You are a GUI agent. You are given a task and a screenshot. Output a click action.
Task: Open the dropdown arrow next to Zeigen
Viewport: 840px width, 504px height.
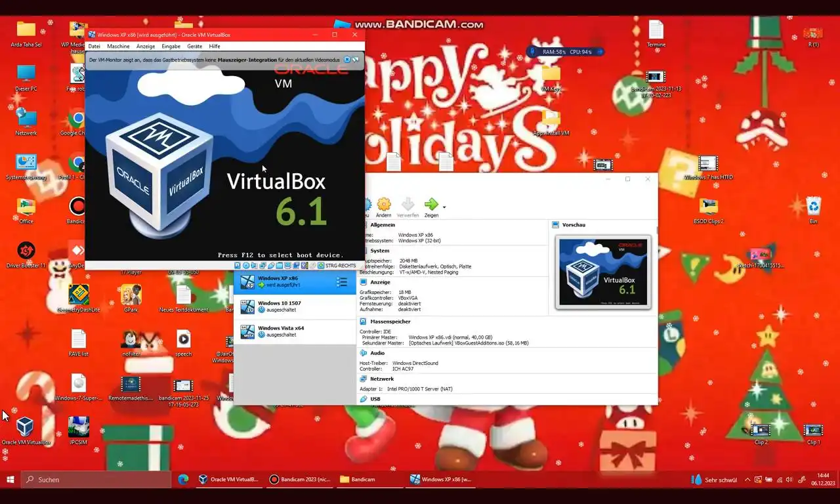click(x=444, y=207)
